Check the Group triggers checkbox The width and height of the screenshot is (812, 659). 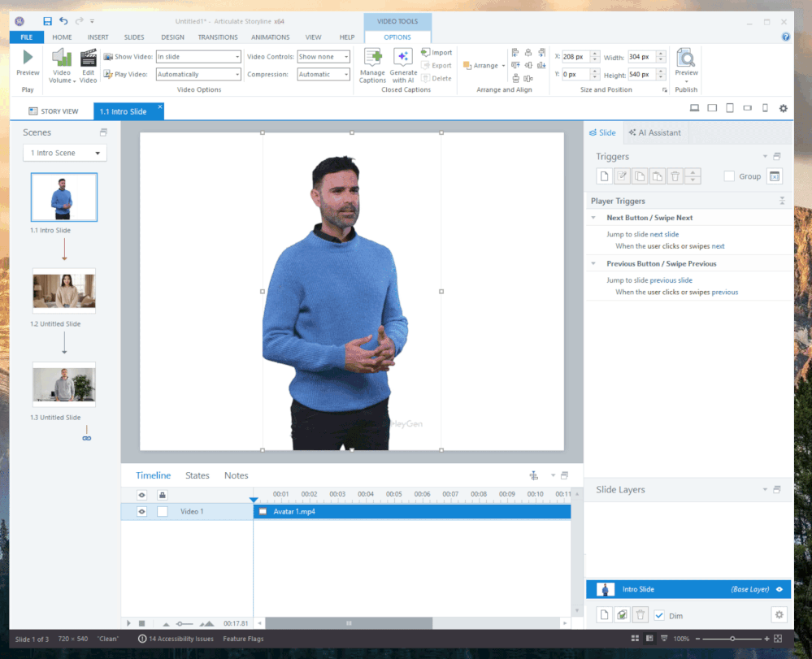point(729,176)
